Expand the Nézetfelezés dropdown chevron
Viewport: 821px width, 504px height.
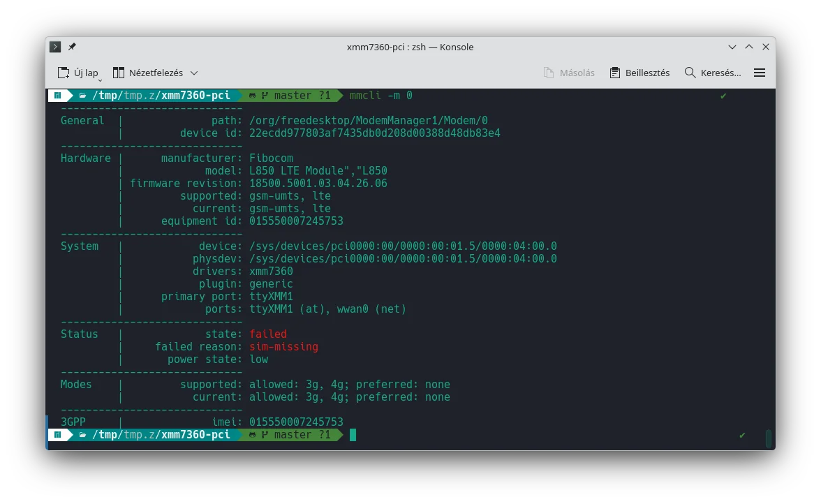(x=194, y=73)
